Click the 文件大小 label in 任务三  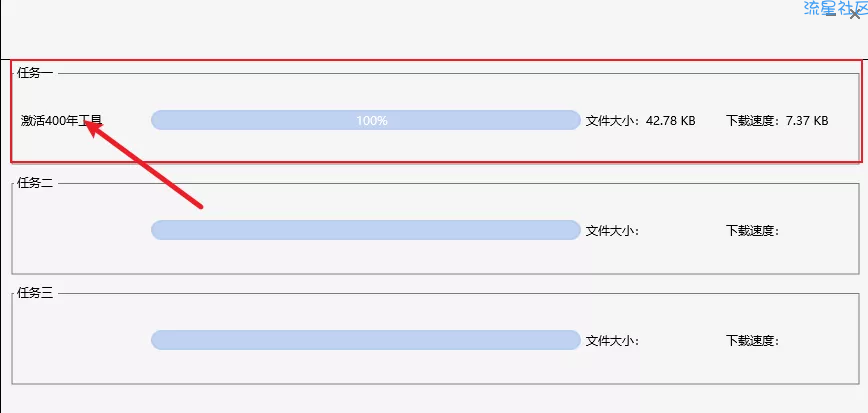coord(612,341)
